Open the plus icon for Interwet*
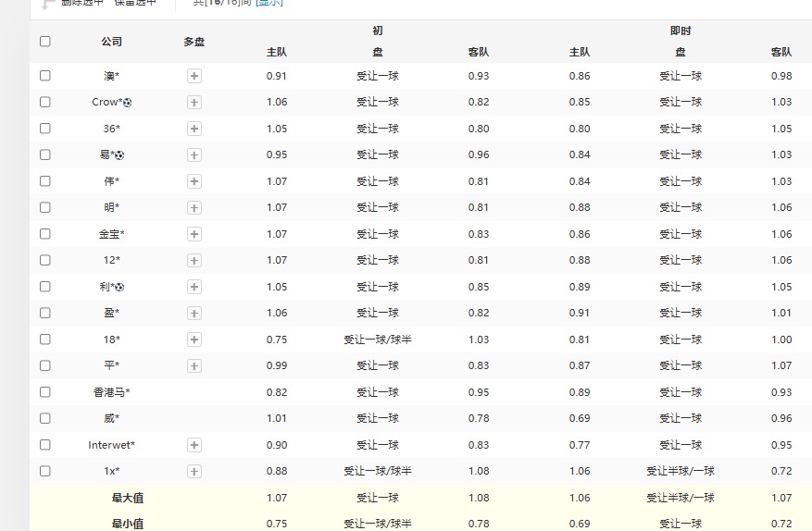The height and width of the screenshot is (531, 812). point(194,445)
